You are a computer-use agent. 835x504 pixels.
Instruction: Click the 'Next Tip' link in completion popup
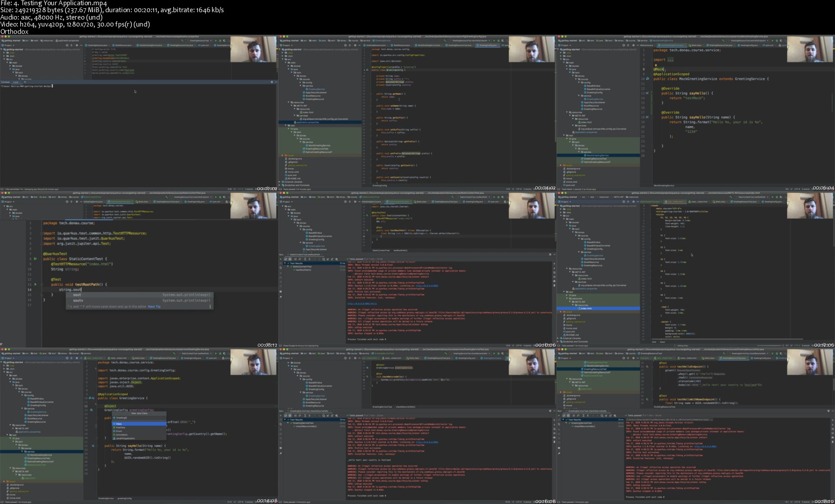(x=154, y=307)
